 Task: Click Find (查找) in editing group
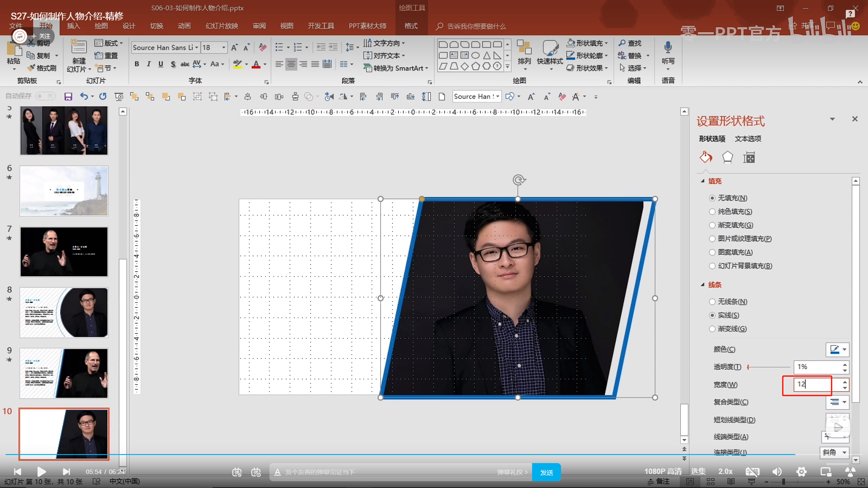tap(630, 43)
